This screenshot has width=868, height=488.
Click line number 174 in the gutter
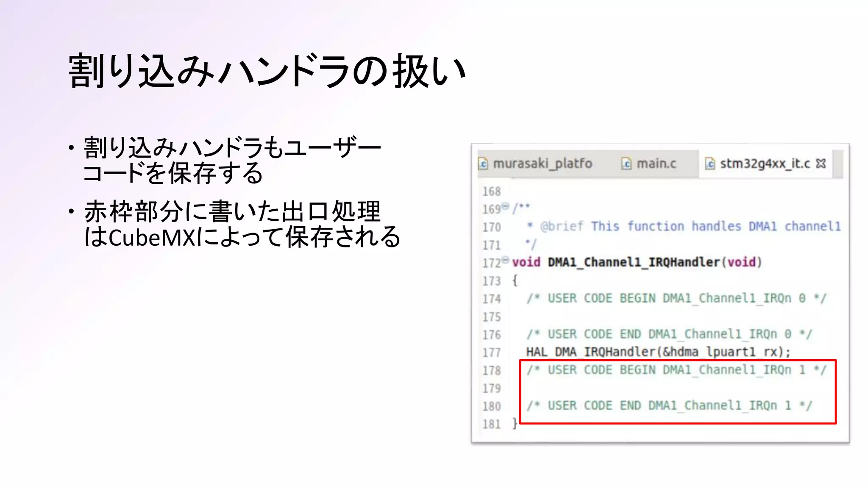[492, 299]
